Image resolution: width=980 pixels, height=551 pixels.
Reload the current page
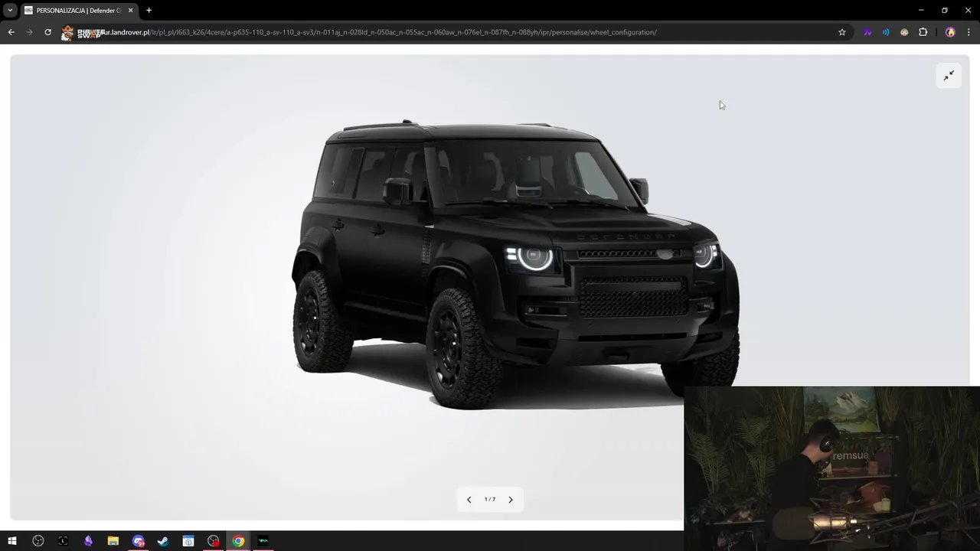(47, 32)
